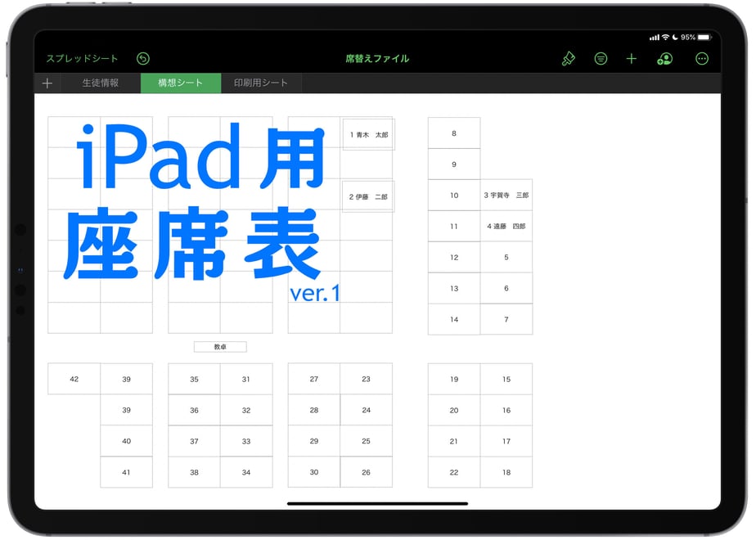
Task: Select seat cell 21
Action: 454,441
